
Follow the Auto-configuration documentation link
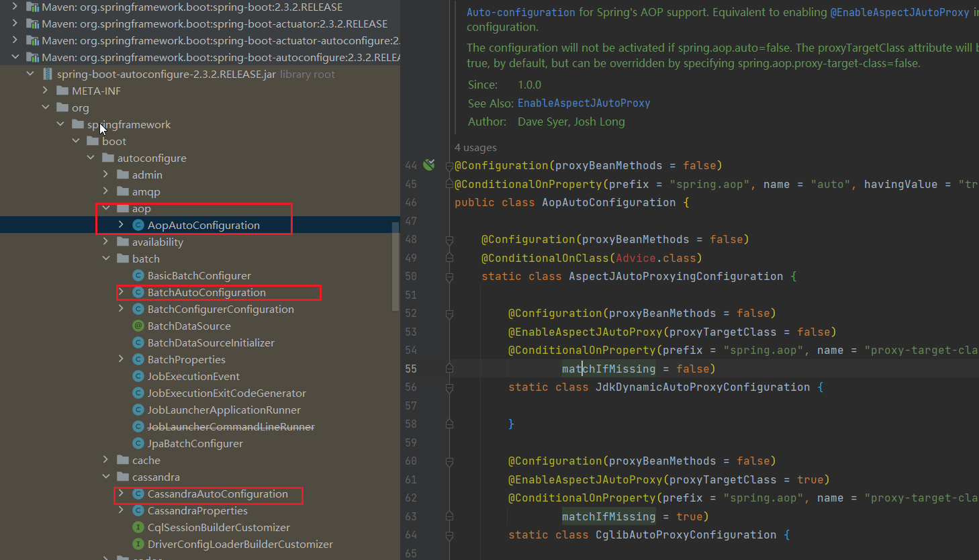point(521,12)
